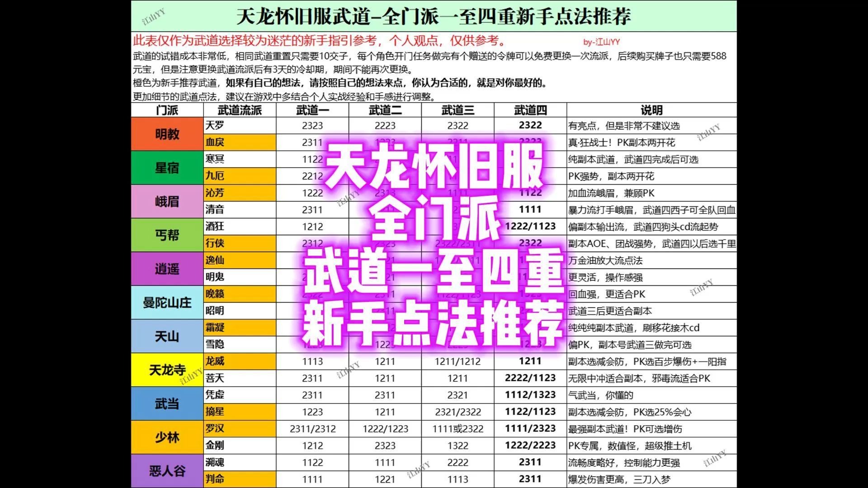Click the 说明 column header

click(651, 110)
